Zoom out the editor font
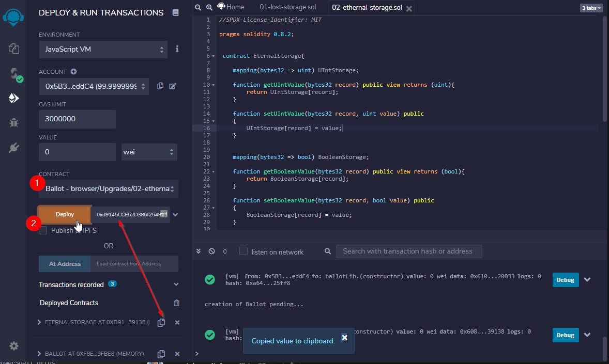The image size is (609, 364). click(197, 7)
